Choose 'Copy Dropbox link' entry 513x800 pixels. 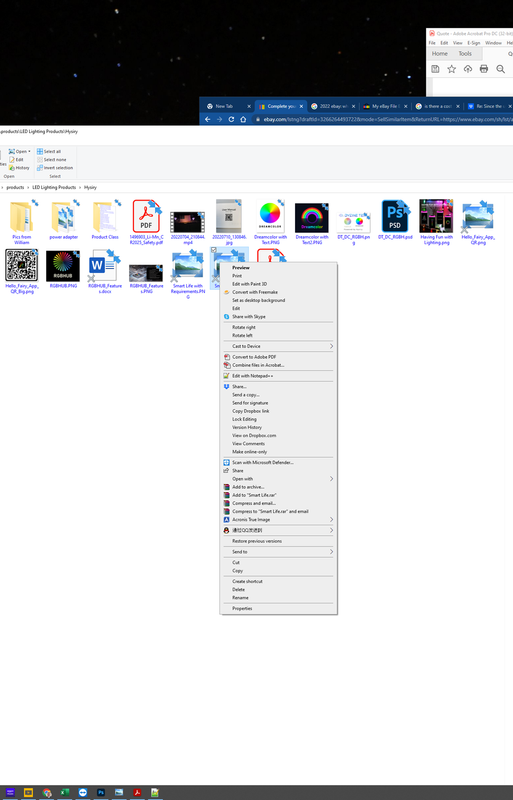coord(279,411)
